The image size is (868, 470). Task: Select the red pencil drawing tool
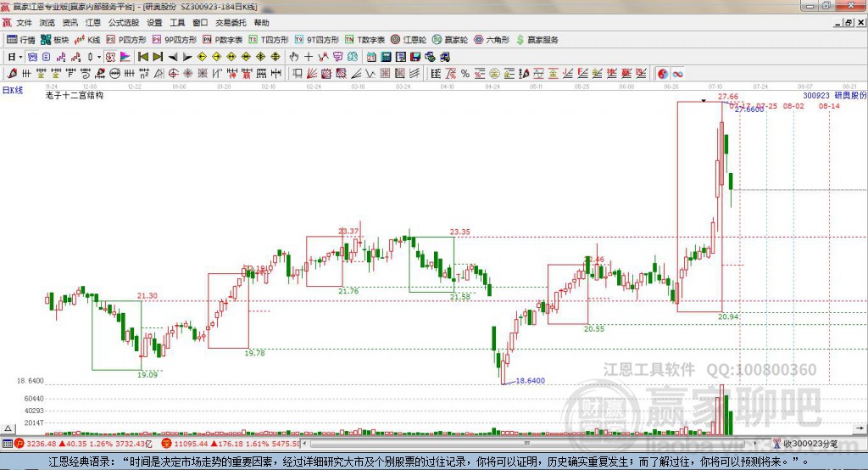click(x=12, y=73)
